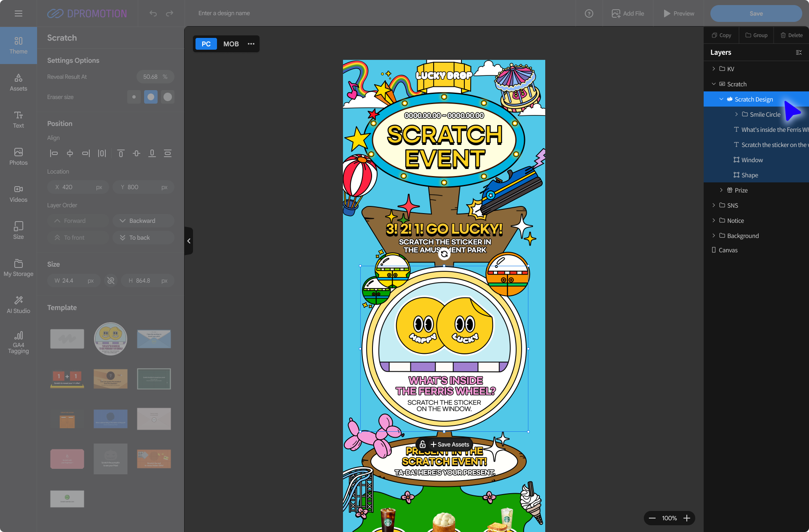Collapse the Layers panel icon

798,52
